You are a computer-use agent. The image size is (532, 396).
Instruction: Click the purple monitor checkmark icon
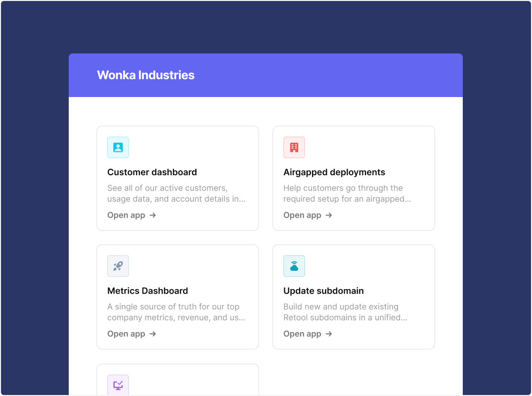118,385
